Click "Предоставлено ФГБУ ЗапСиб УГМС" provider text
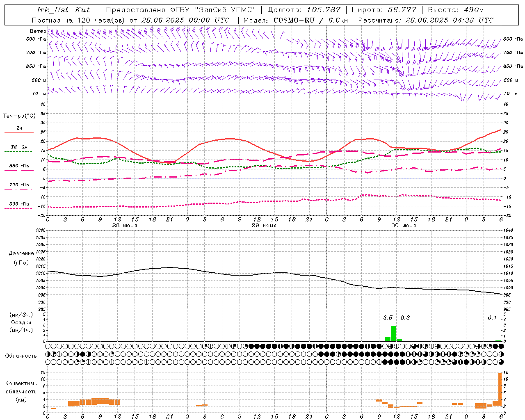The width and height of the screenshot is (525, 420). (181, 10)
